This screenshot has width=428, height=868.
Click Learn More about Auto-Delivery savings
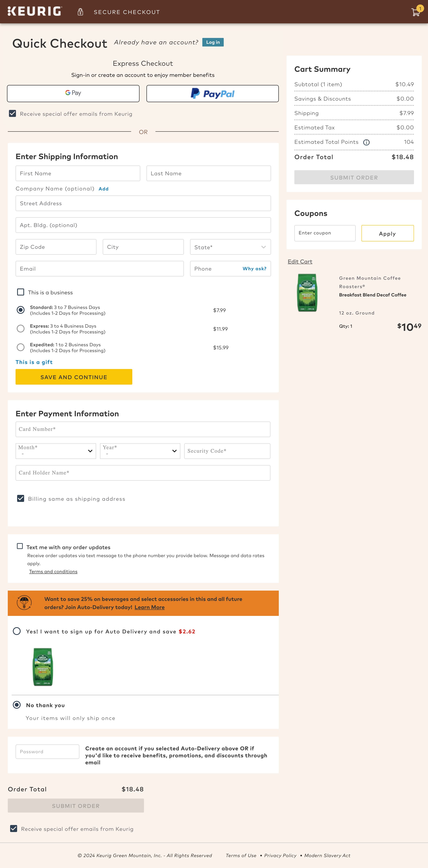tap(149, 607)
